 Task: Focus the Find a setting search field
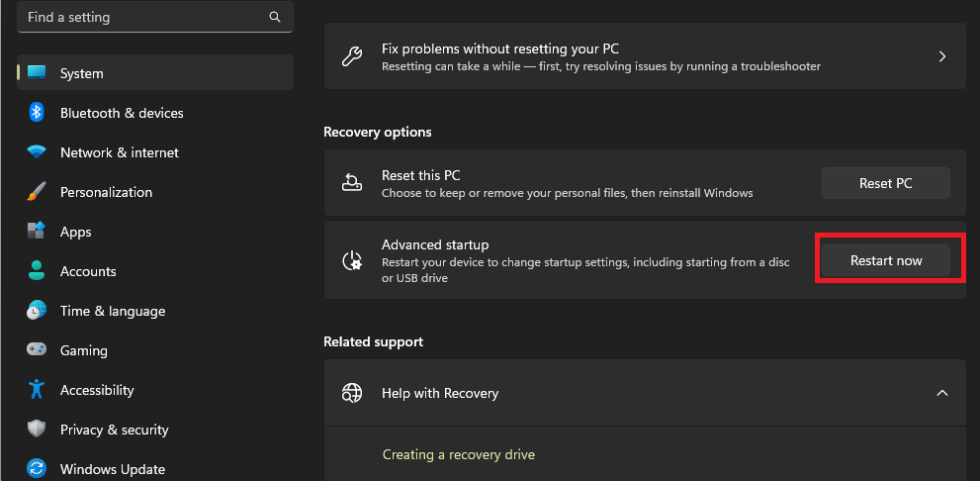click(155, 17)
